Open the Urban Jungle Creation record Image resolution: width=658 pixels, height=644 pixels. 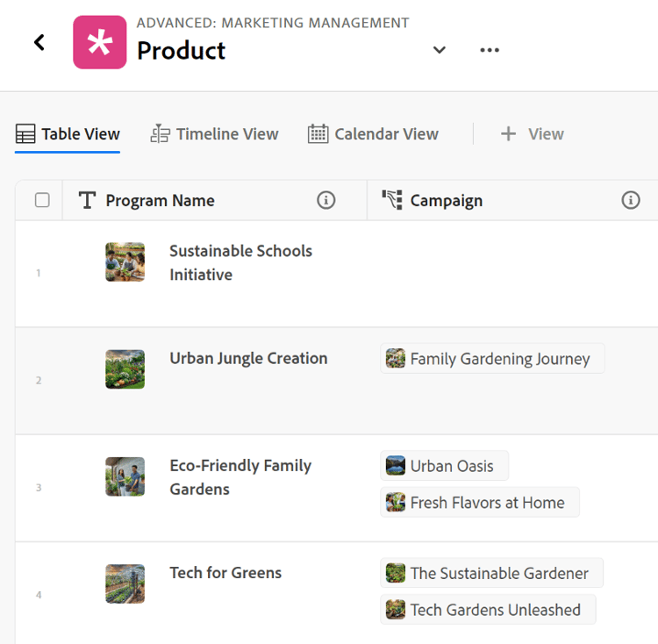(248, 359)
